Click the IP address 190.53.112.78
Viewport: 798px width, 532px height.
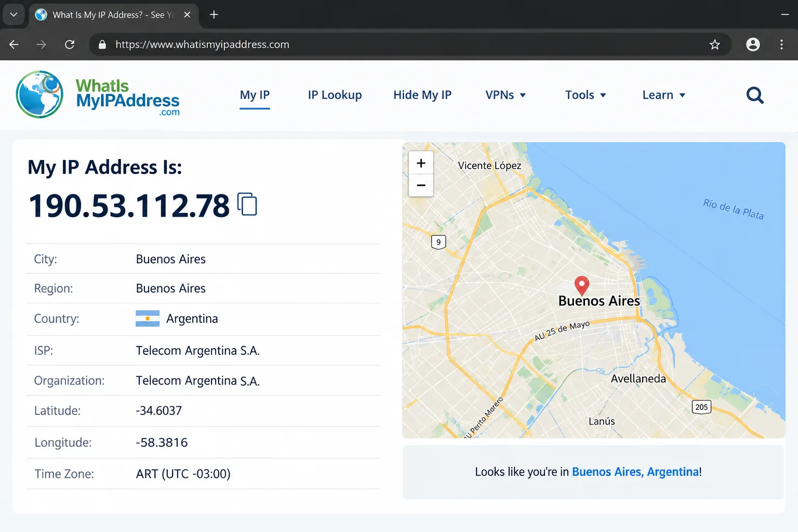coord(129,205)
